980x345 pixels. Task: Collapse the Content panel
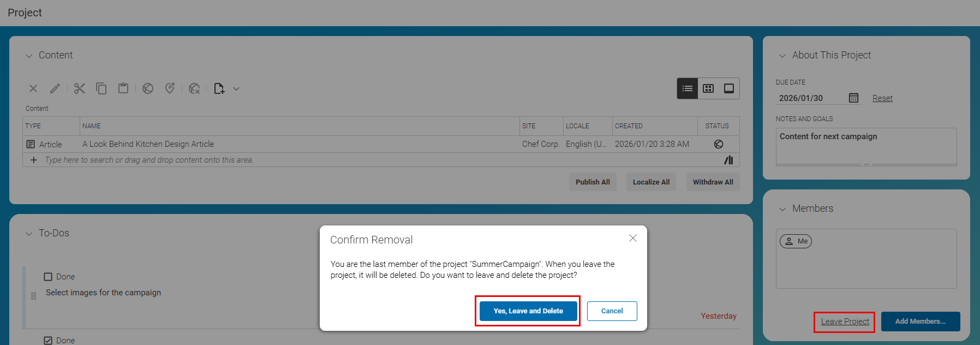(x=29, y=56)
